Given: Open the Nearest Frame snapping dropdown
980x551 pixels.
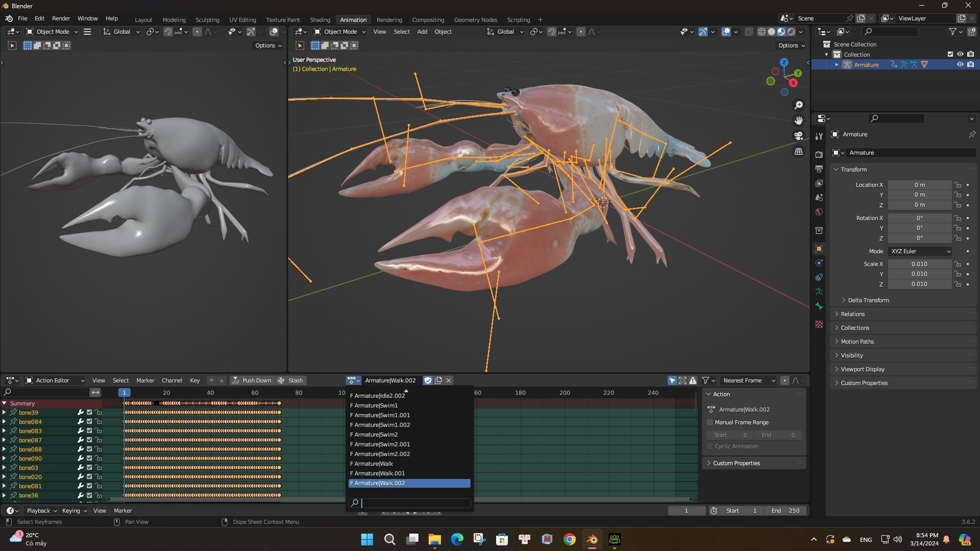Looking at the screenshot, I should tap(748, 380).
